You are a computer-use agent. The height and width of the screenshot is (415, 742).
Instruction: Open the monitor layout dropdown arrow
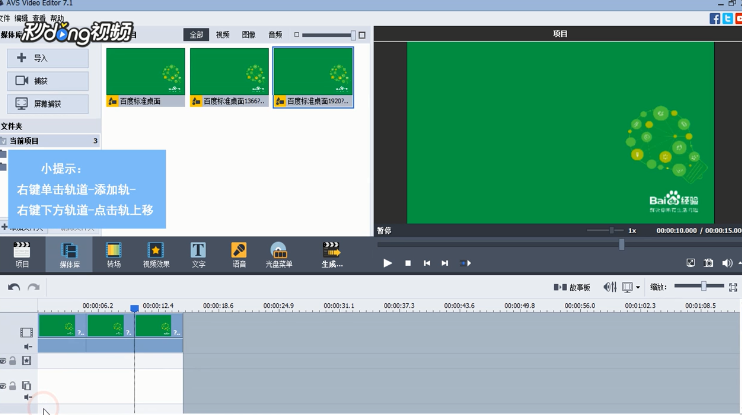[638, 287]
